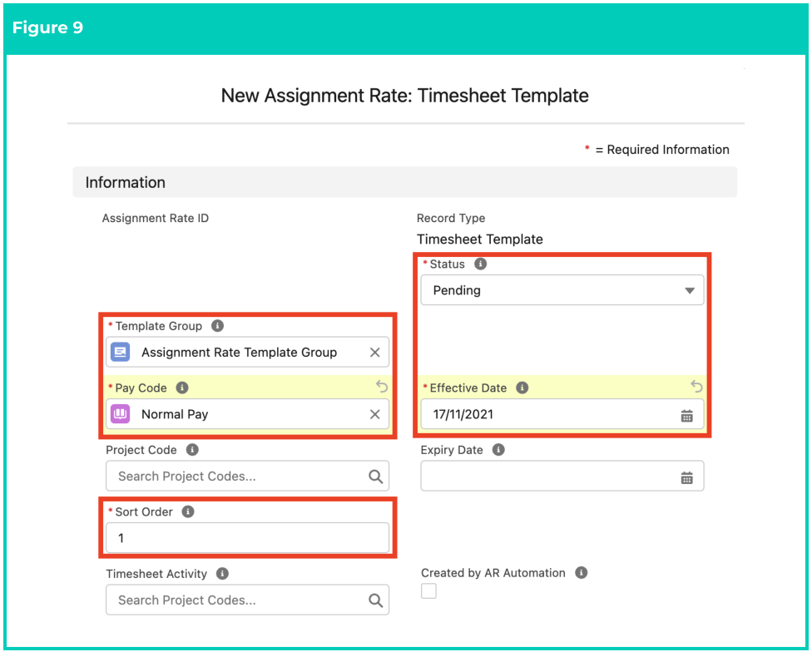Open the Expiry Date calendar picker
The image size is (812, 652).
[686, 477]
